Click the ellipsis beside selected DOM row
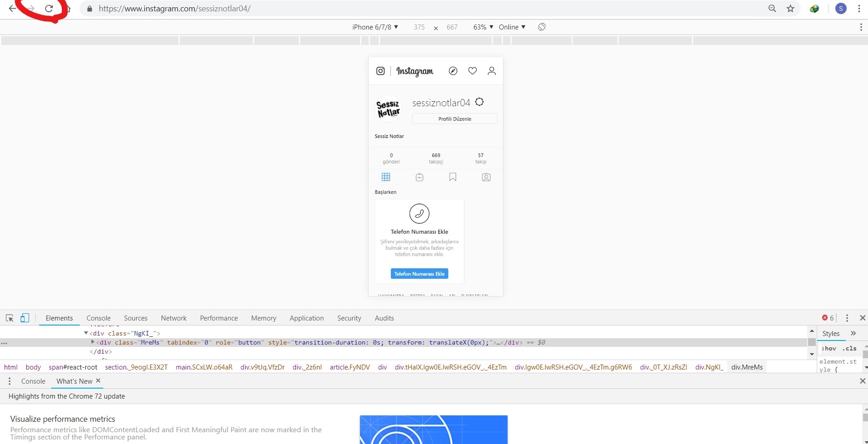 pos(4,343)
